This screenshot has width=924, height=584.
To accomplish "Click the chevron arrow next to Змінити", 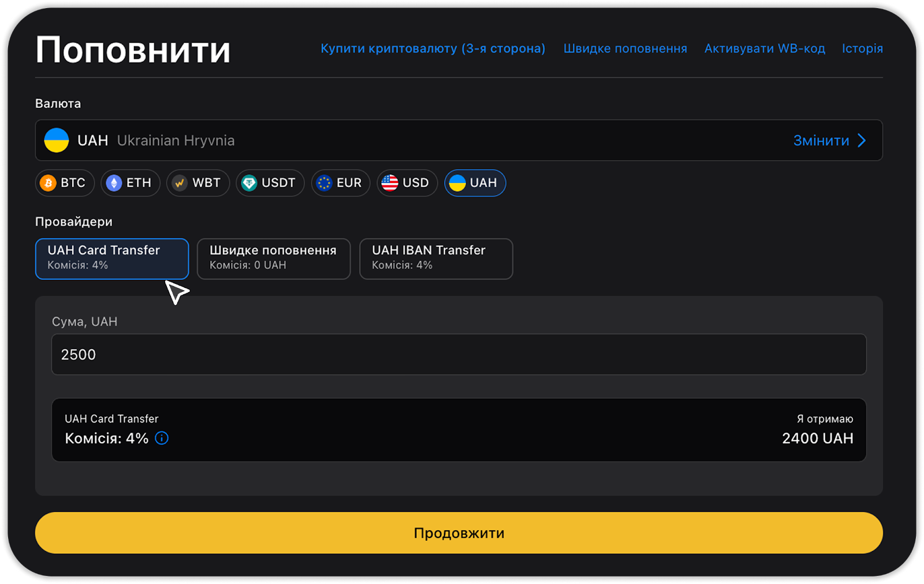I will pos(862,140).
